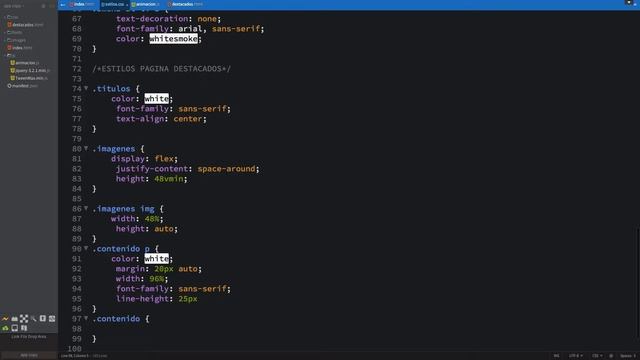This screenshot has height=360, width=640.
Task: Click the rightmost icon in first toolbar row
Action: click(52, 319)
